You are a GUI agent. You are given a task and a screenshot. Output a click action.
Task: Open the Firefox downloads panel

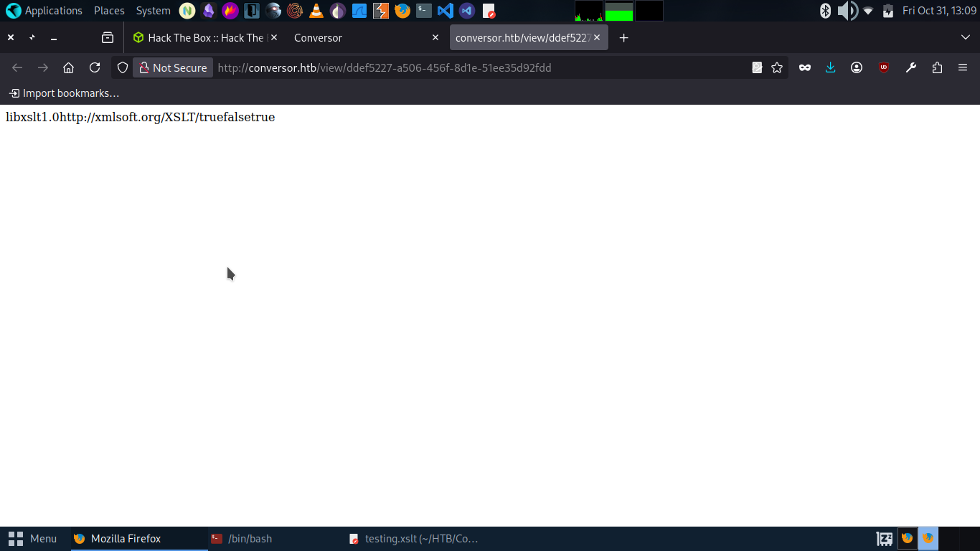(830, 67)
